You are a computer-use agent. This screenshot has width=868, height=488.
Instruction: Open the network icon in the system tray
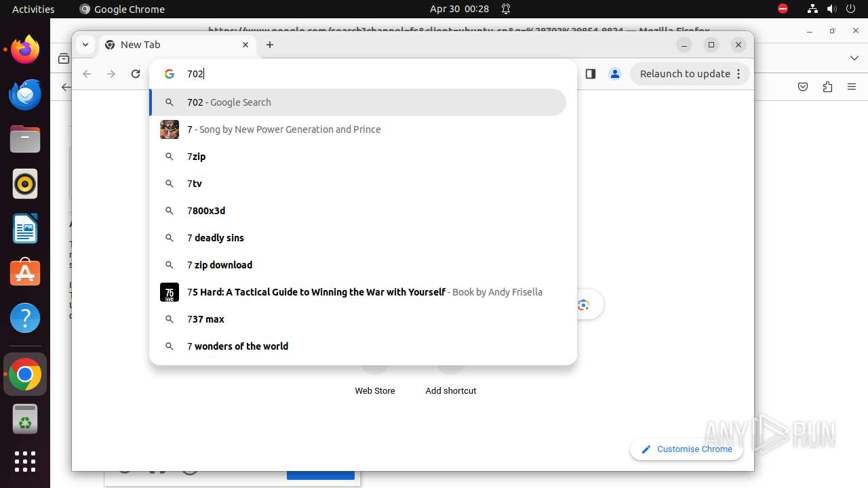[812, 9]
